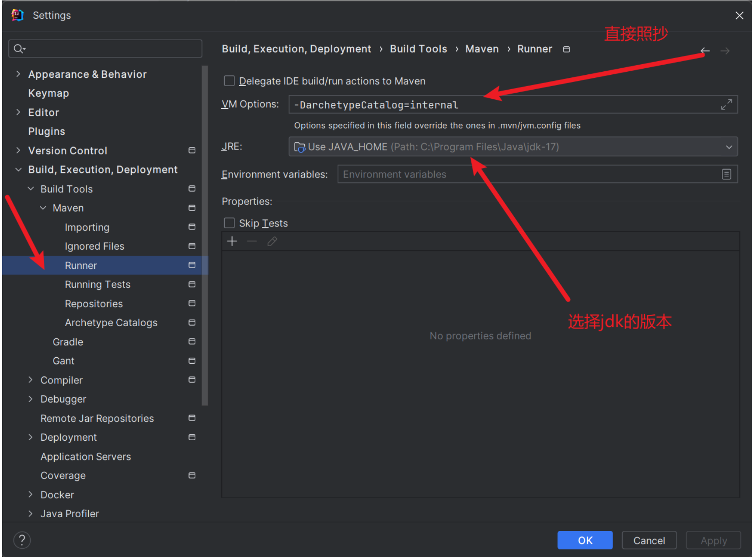Expand the Deployment tree node
The height and width of the screenshot is (557, 756).
(x=31, y=437)
